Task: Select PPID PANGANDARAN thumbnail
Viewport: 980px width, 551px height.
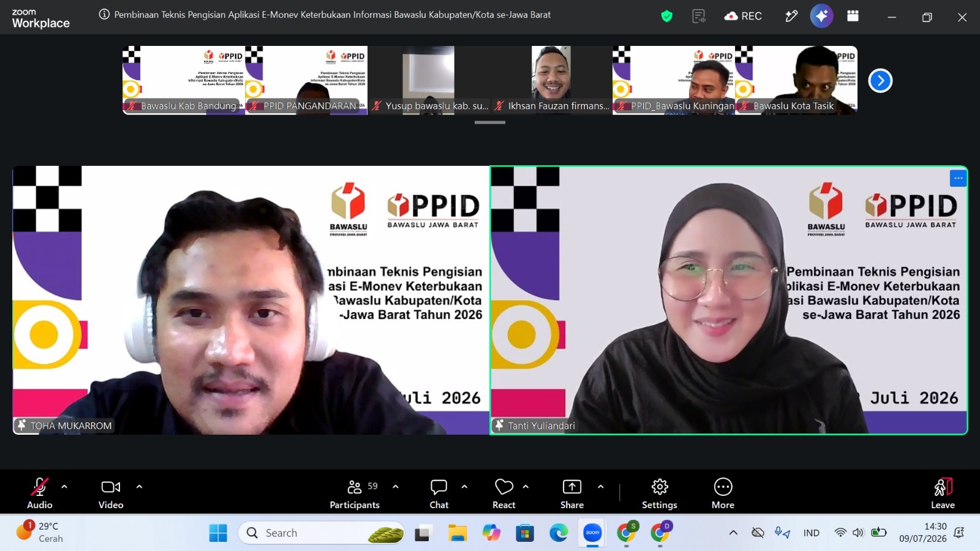Action: tap(306, 80)
